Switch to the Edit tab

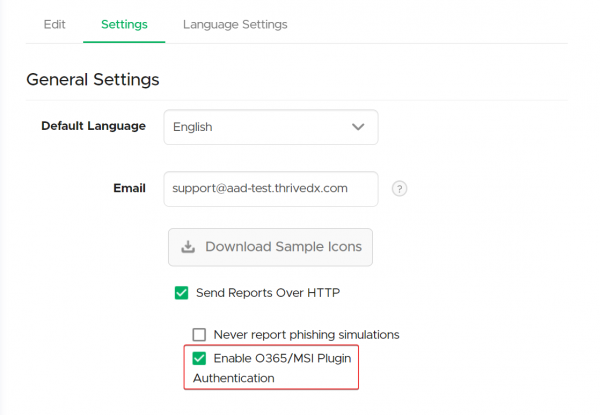(54, 24)
